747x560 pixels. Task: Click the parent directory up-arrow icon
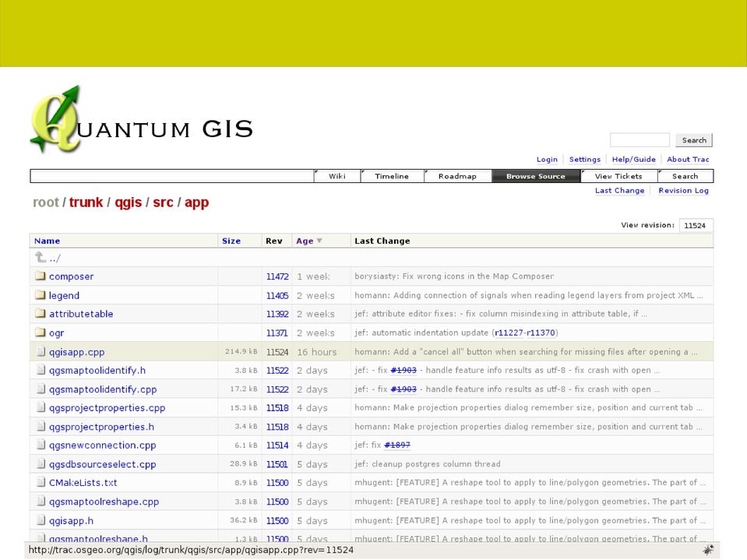tap(41, 258)
